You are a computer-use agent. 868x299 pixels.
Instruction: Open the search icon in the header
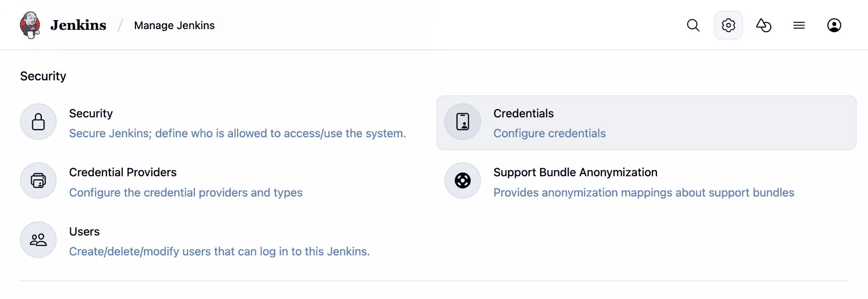[x=693, y=25]
